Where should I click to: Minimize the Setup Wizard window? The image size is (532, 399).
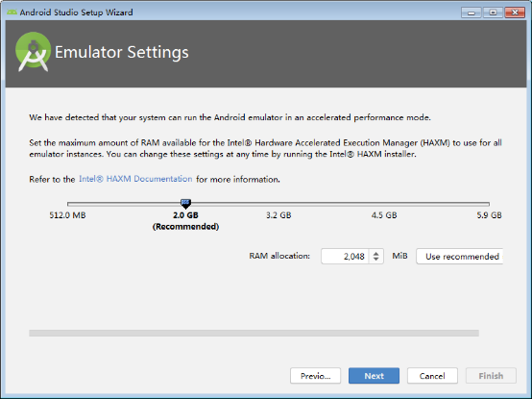[x=472, y=12]
